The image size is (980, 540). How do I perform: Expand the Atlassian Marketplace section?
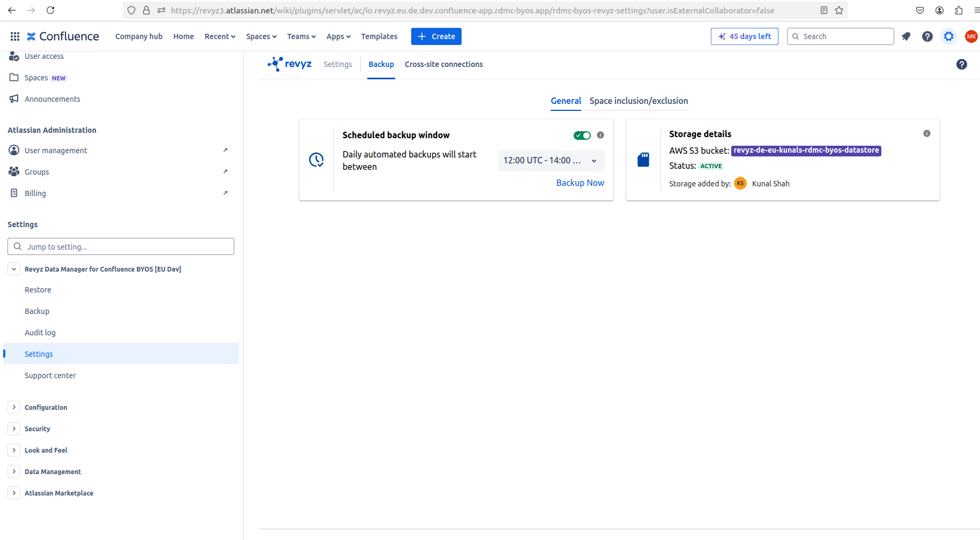14,493
